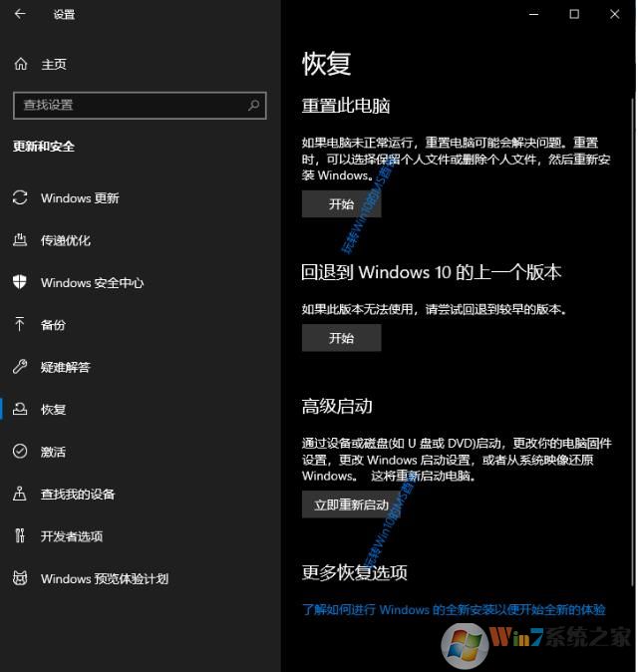Open the Windows 全新安装 learn-more link
Viewport: 638px width, 672px height.
coord(454,609)
